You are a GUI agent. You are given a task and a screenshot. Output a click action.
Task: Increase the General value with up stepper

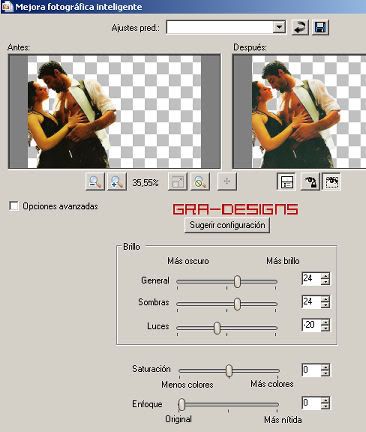[x=325, y=275]
